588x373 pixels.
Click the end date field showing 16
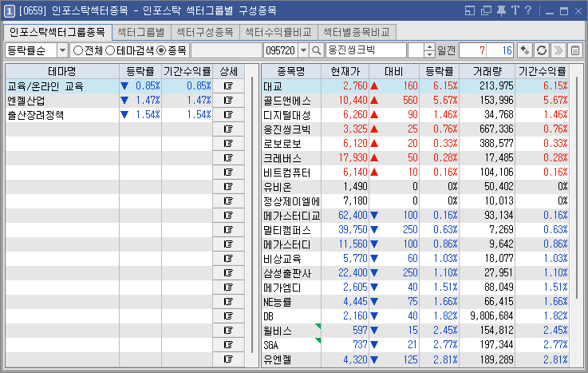point(500,50)
